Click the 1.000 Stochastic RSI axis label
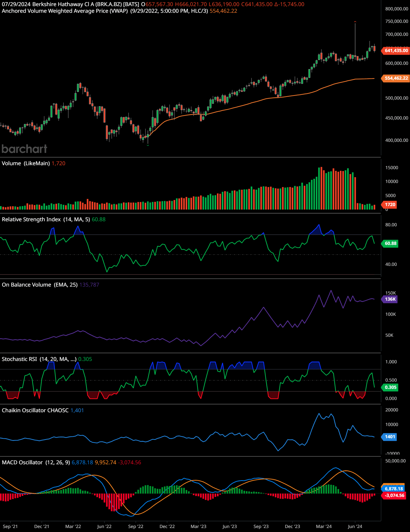Viewport: 410px width, 532px height. pyautogui.click(x=391, y=362)
